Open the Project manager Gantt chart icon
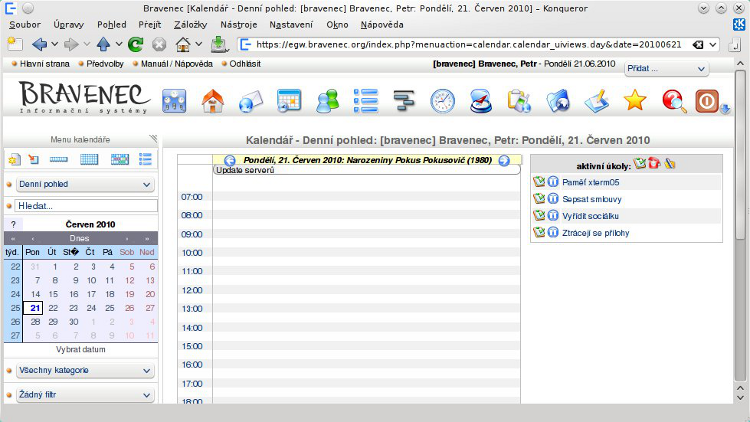Viewport: 750px width, 422px height. (x=404, y=101)
